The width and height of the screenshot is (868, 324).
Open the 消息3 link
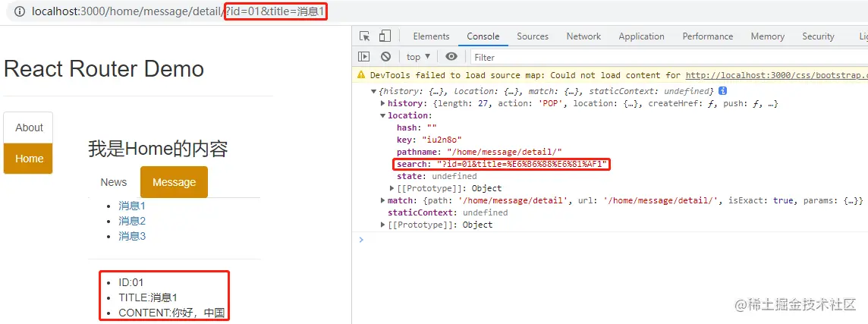[x=132, y=236]
